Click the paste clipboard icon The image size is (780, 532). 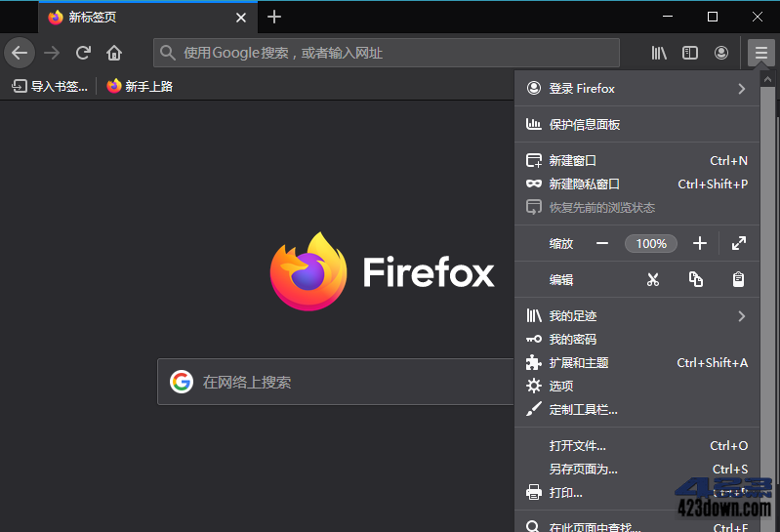(739, 279)
